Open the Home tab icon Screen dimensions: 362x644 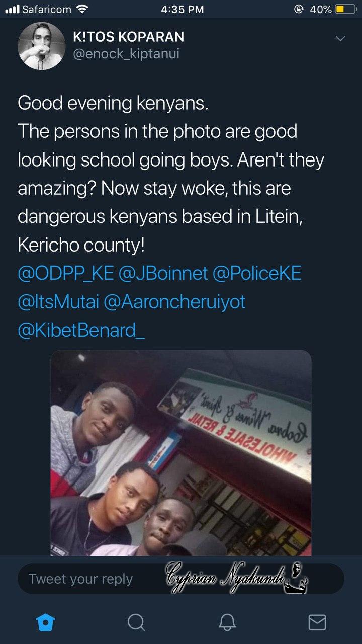click(x=45, y=622)
